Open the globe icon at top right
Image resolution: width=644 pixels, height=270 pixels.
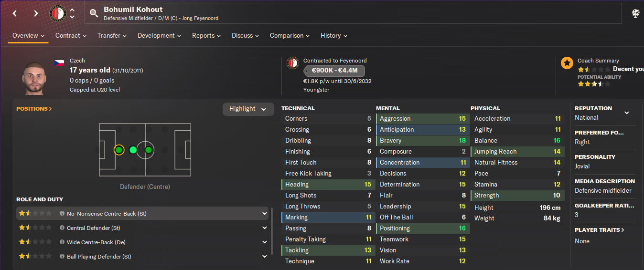(x=635, y=13)
